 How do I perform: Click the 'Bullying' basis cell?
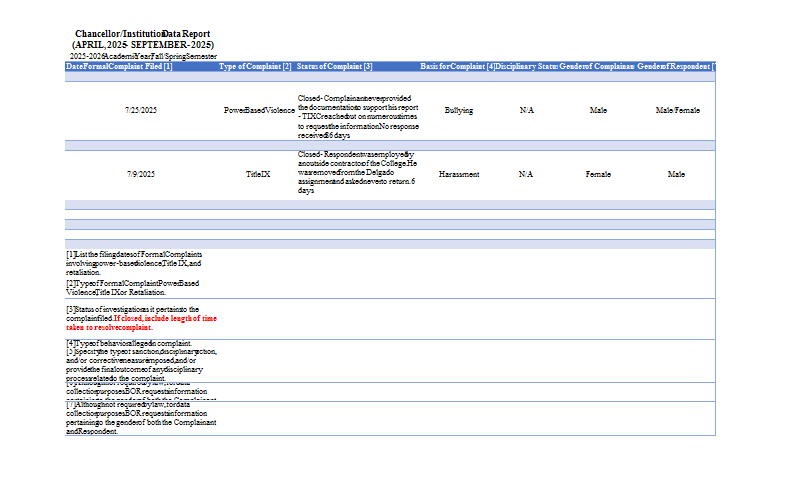[459, 110]
